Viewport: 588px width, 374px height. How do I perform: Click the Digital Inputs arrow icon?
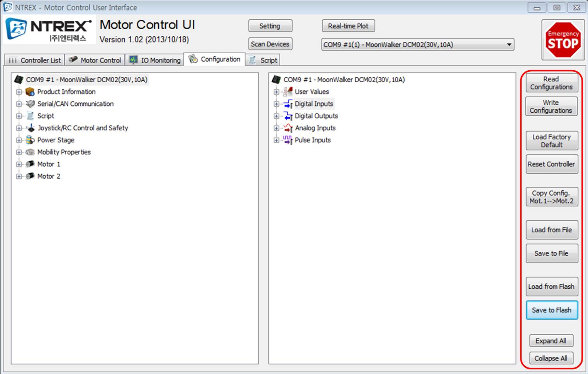(x=288, y=104)
